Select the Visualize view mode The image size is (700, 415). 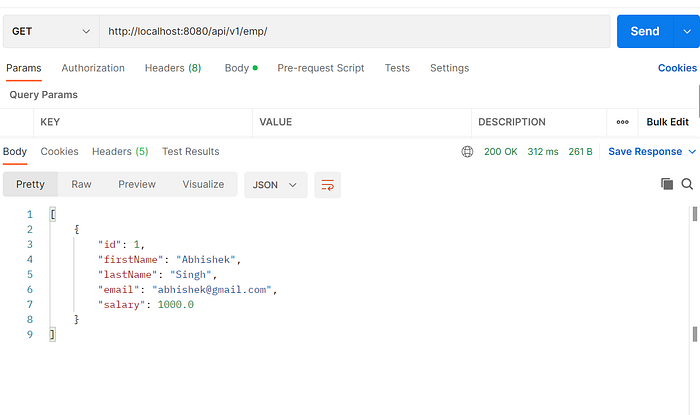point(203,184)
